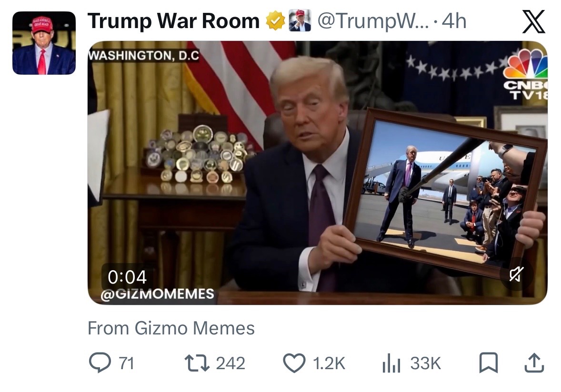The height and width of the screenshot is (392, 561).
Task: Toggle the video mute speaker button
Action: tap(516, 274)
